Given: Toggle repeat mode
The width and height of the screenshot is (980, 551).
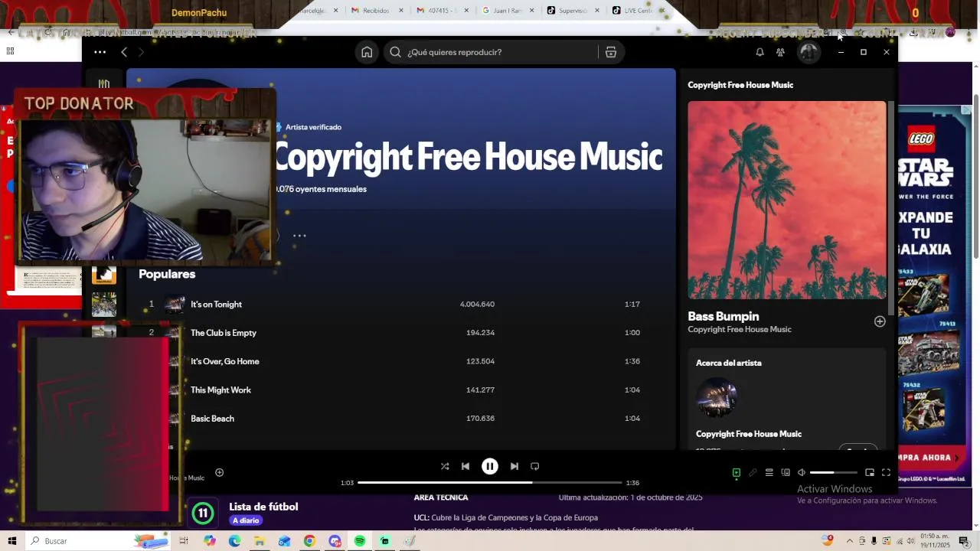Looking at the screenshot, I should 535,466.
